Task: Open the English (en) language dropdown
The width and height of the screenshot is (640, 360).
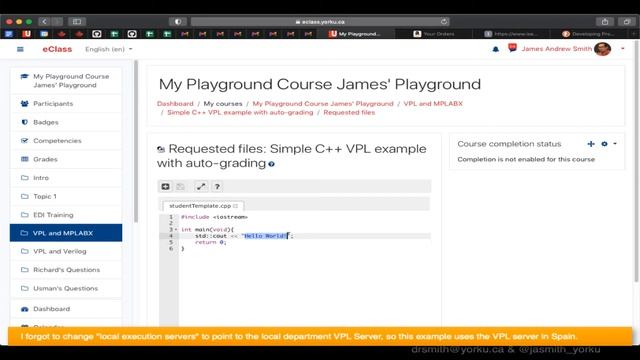Action: tap(109, 49)
